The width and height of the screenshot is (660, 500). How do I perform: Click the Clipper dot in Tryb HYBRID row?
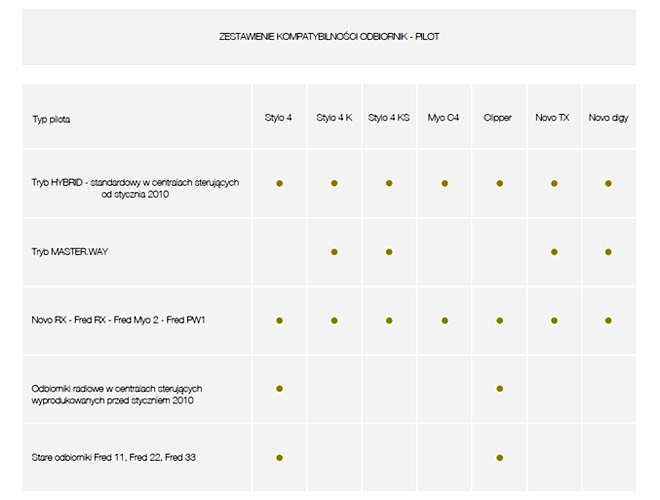pyautogui.click(x=499, y=184)
